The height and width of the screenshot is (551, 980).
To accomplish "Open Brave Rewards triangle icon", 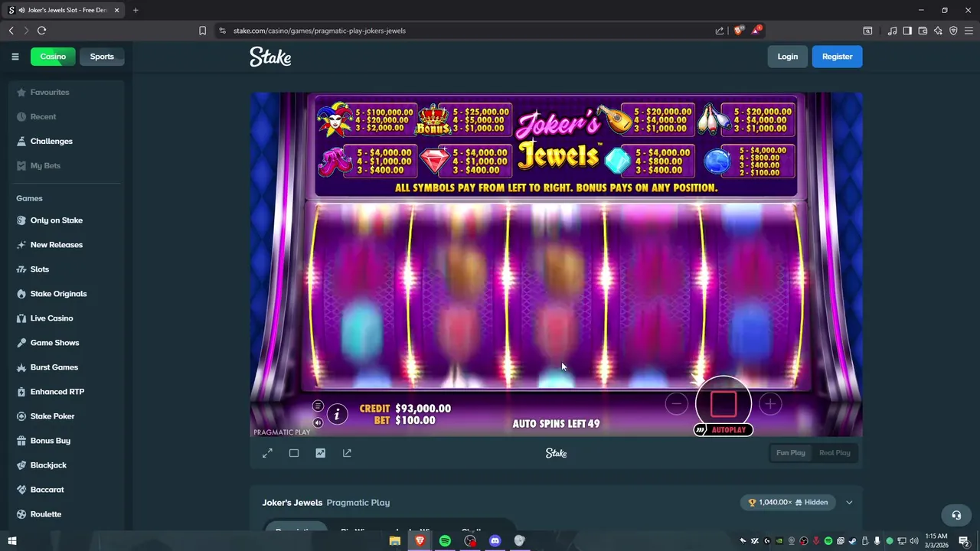I will point(757,31).
